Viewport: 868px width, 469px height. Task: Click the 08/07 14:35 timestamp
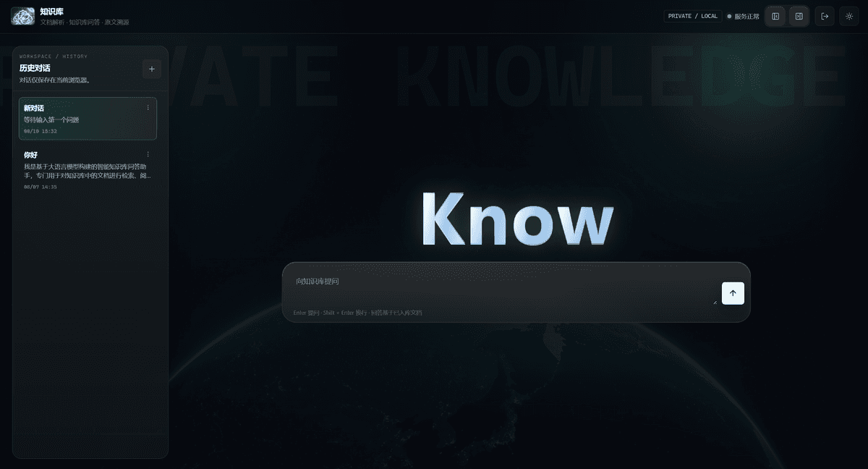41,187
